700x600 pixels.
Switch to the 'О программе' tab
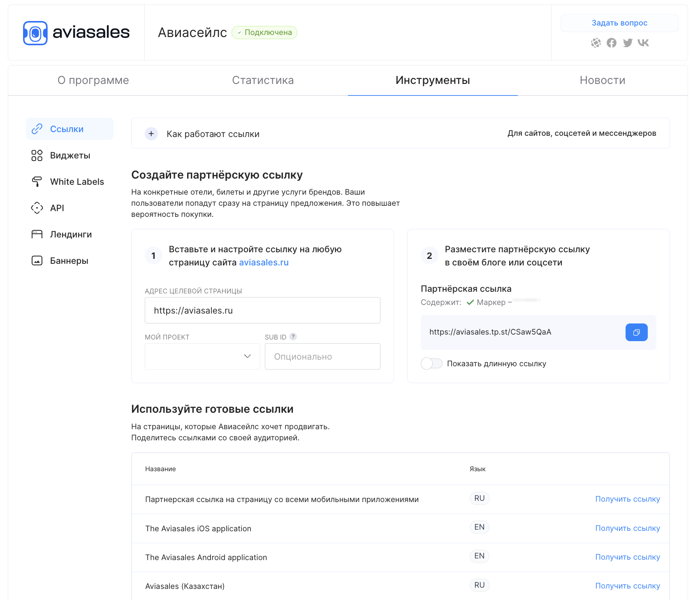coord(93,80)
